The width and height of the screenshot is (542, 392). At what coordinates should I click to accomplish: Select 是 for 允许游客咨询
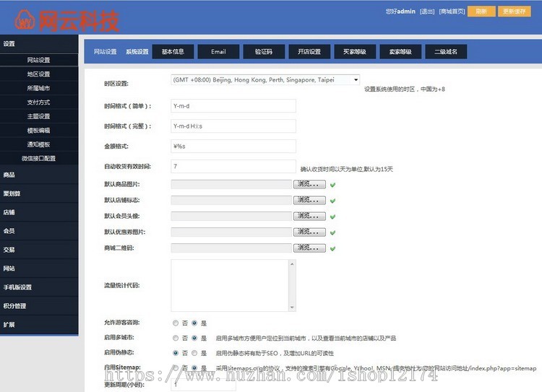(194, 323)
